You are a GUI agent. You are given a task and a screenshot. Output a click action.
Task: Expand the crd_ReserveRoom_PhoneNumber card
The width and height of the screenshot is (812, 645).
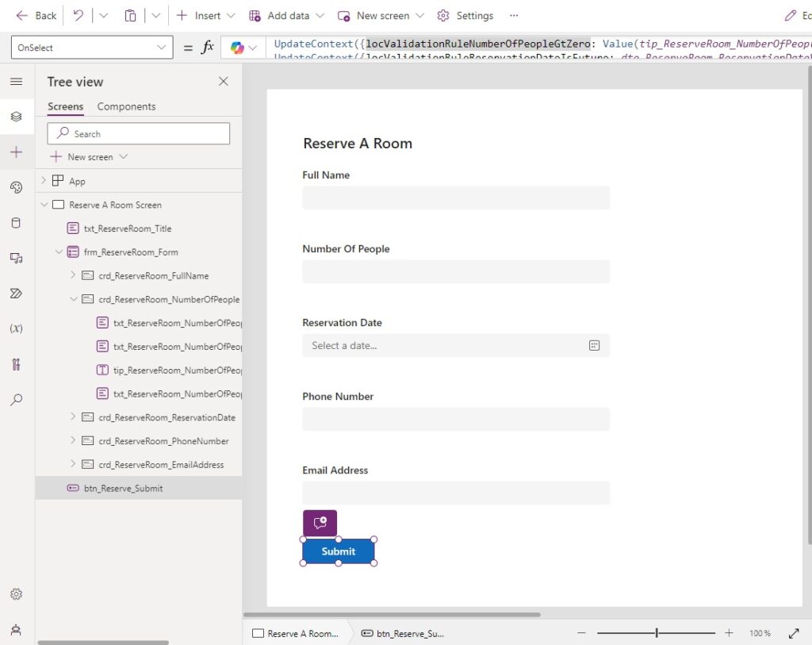[x=73, y=440]
